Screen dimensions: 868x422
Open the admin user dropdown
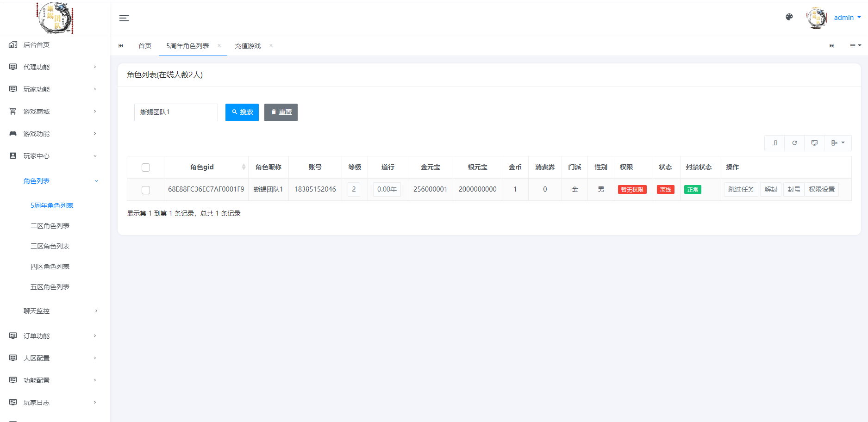pyautogui.click(x=847, y=18)
